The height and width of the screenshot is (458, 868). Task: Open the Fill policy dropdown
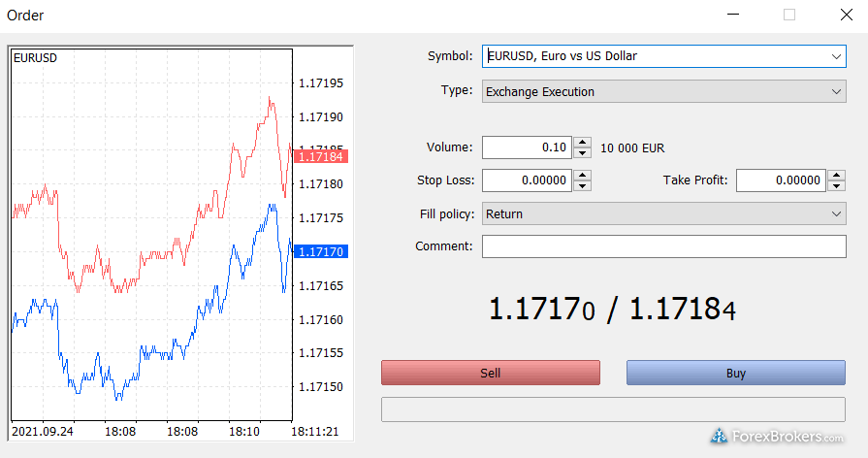(x=837, y=214)
